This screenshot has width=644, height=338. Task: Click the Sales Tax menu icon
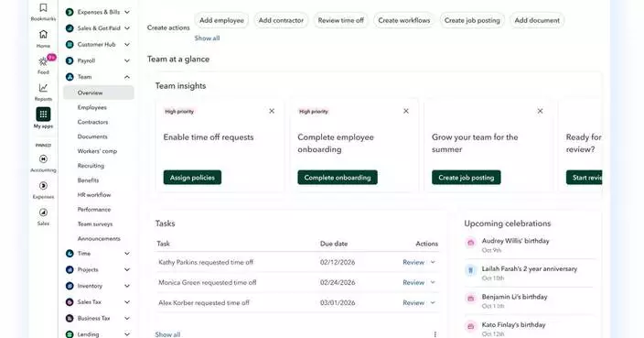point(70,302)
